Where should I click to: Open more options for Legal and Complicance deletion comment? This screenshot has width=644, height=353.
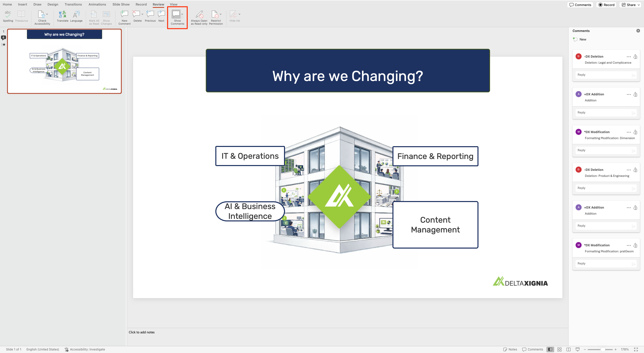point(629,57)
